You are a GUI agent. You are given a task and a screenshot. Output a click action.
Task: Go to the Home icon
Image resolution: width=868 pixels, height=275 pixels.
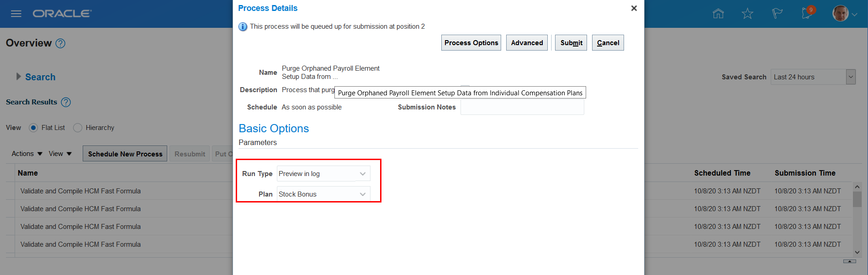tap(718, 14)
